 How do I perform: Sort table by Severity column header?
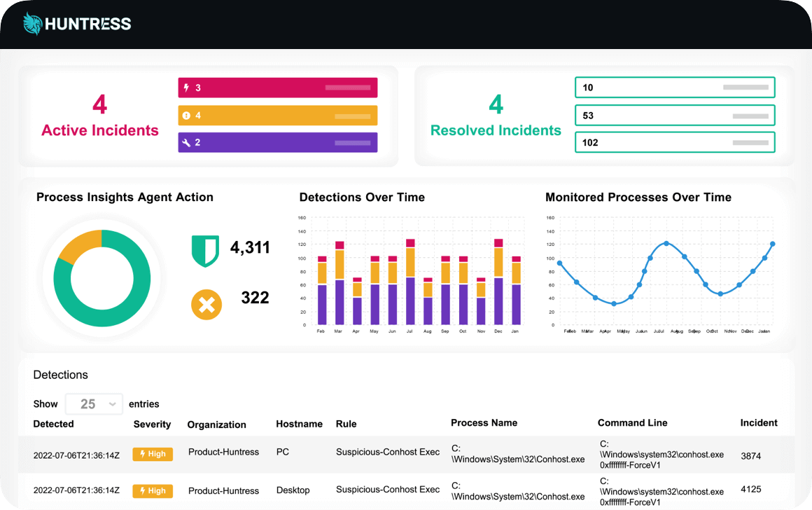click(x=153, y=424)
